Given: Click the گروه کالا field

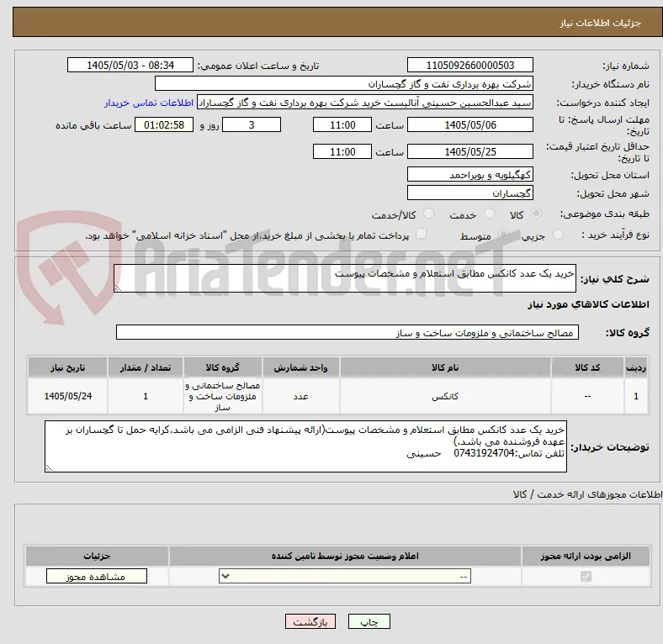Looking at the screenshot, I should 347,333.
